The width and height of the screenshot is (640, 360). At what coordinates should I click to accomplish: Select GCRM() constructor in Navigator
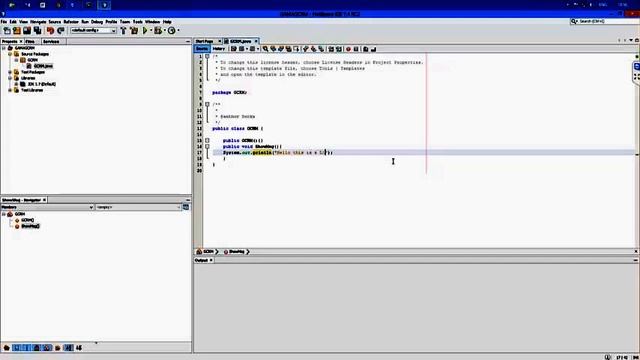(x=27, y=220)
